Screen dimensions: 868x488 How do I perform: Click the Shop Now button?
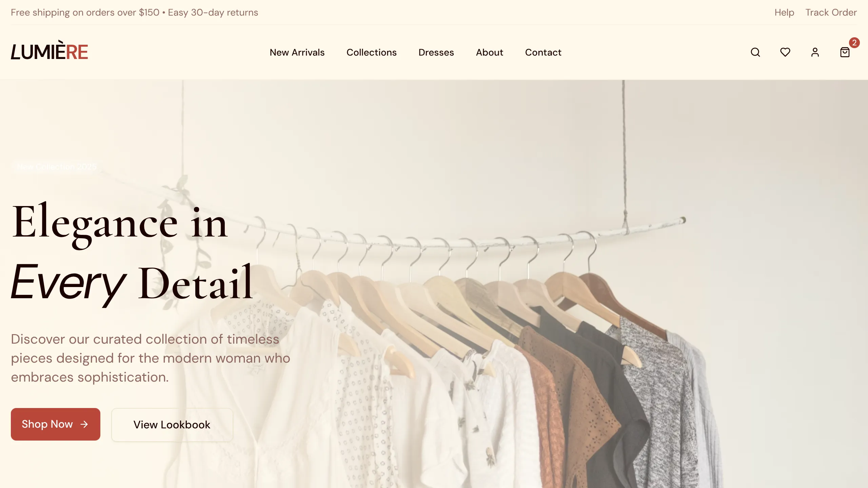(x=56, y=424)
